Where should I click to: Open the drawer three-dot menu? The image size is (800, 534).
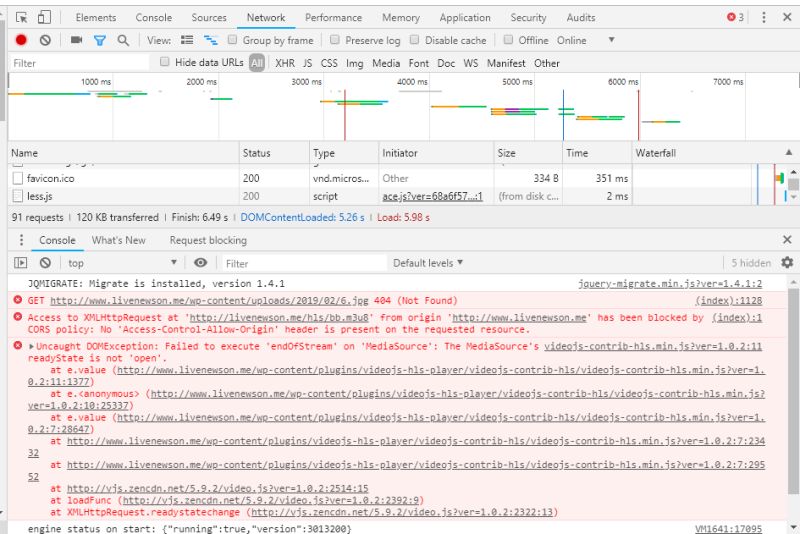pyautogui.click(x=21, y=240)
